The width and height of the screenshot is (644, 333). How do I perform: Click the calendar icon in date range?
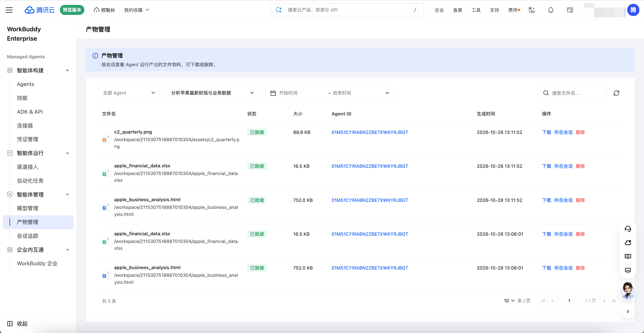(x=273, y=93)
